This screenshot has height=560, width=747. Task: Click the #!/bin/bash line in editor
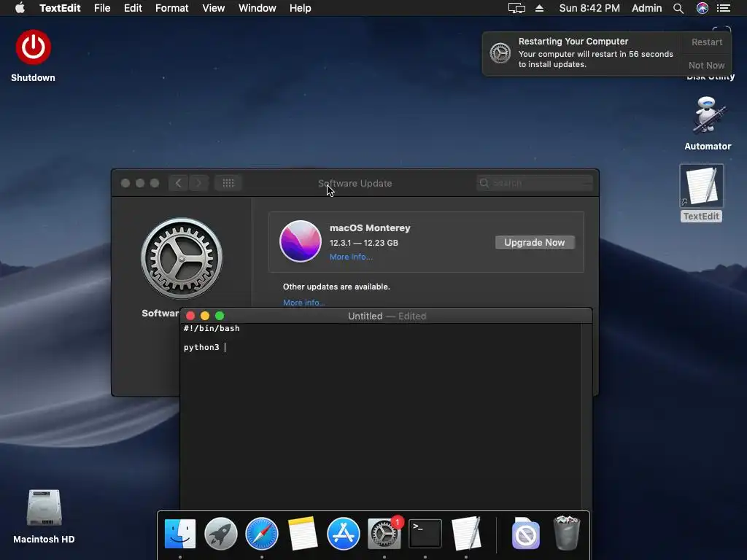click(x=212, y=328)
